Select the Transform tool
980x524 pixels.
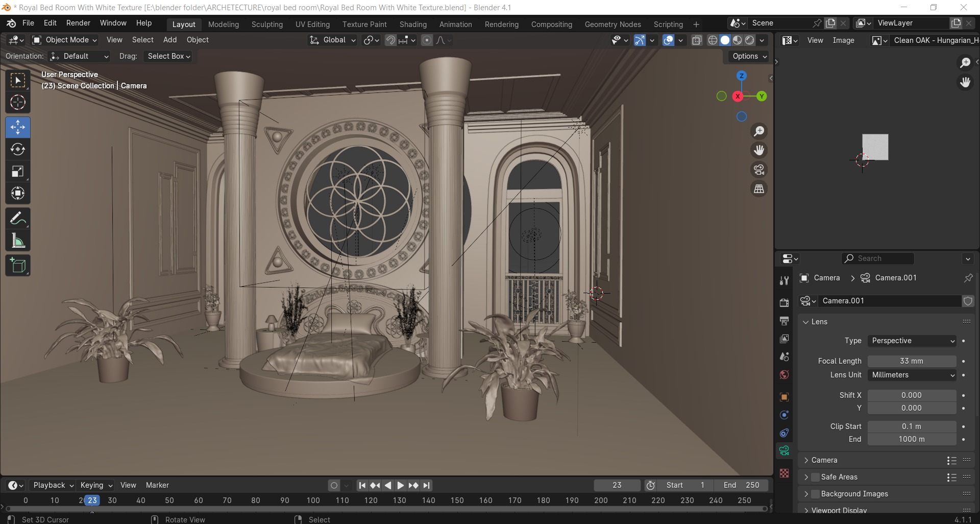(x=18, y=193)
